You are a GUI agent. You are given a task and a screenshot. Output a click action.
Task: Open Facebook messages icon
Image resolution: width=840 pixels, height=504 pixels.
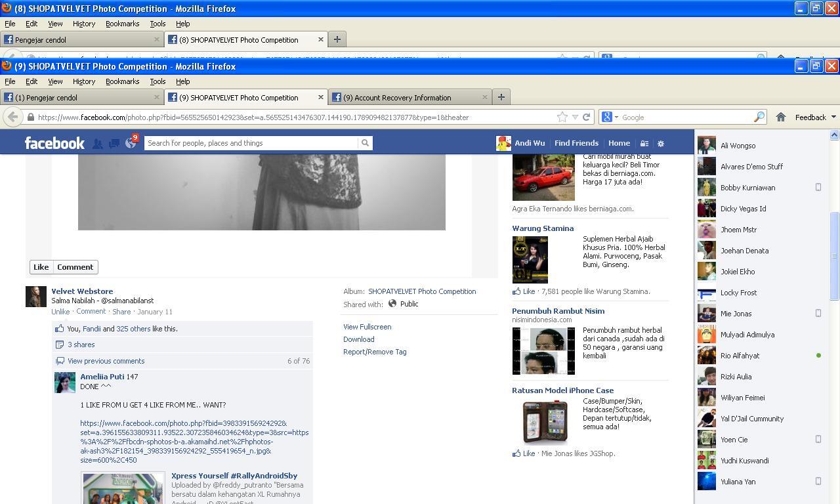pyautogui.click(x=114, y=143)
